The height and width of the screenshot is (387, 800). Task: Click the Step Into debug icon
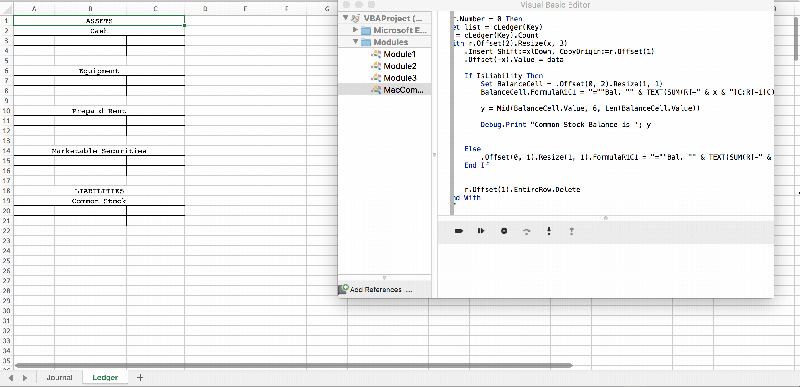point(549,231)
